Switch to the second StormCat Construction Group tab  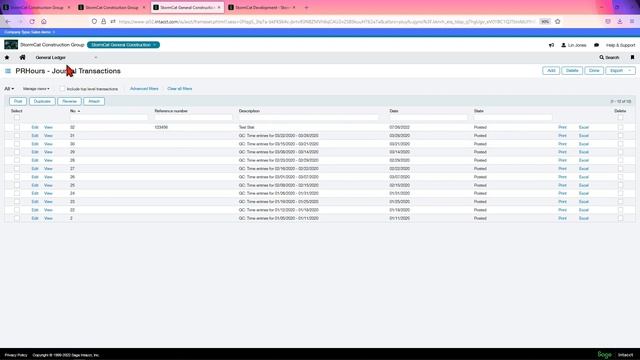pyautogui.click(x=112, y=7)
